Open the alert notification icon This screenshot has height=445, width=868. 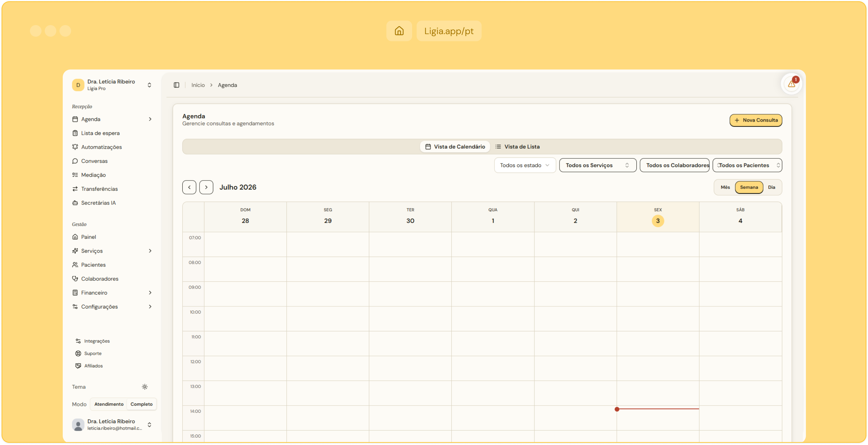(x=791, y=84)
